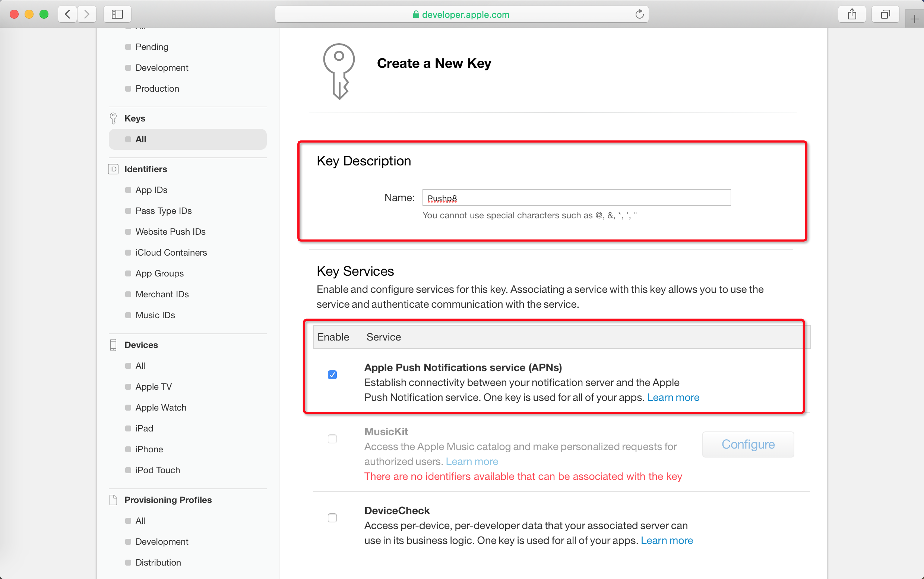Open Distribution provisioning profiles
The width and height of the screenshot is (924, 579).
(158, 563)
